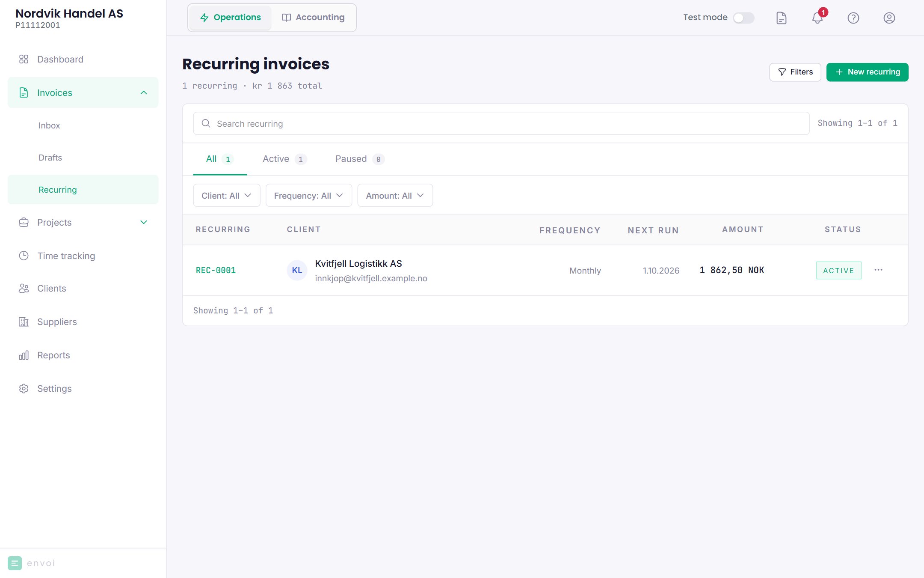Viewport: 924px width, 578px height.
Task: Open the document icon in top bar
Action: pos(781,18)
